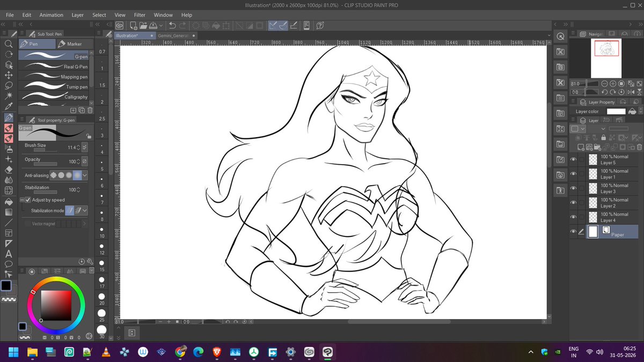Image resolution: width=644 pixels, height=362 pixels.
Task: Flip horizontal icon in Navigator panel
Action: pyautogui.click(x=630, y=92)
